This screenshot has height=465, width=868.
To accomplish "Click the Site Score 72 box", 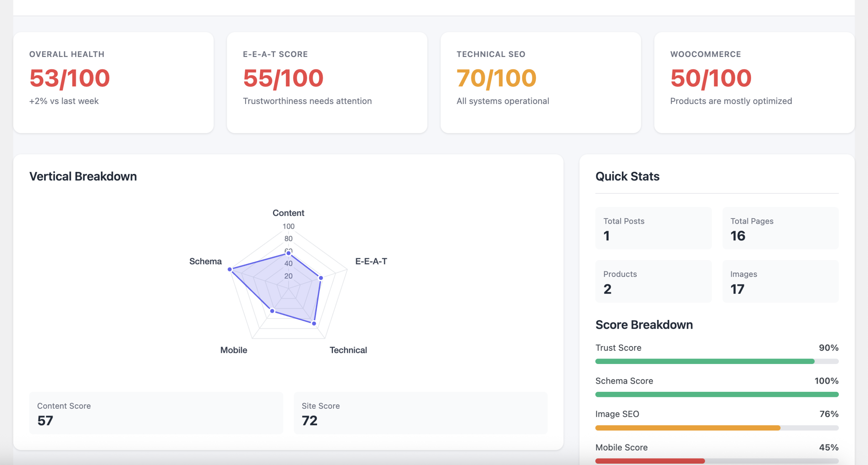I will pos(420,413).
